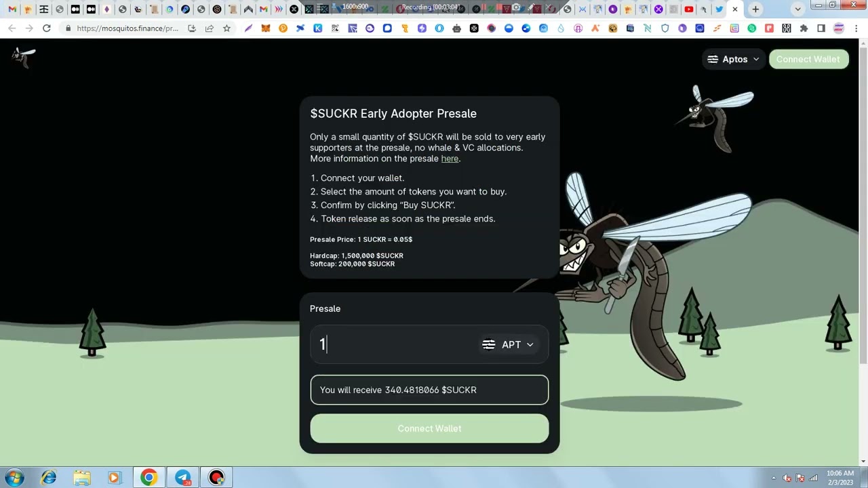Image resolution: width=868 pixels, height=488 pixels.
Task: Open the shield extension icon
Action: point(665,28)
